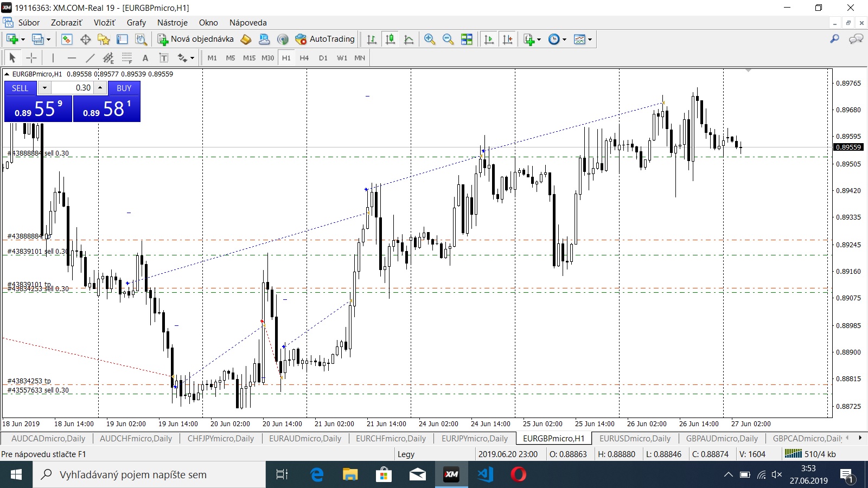
Task: Zoom out of the chart
Action: (448, 39)
